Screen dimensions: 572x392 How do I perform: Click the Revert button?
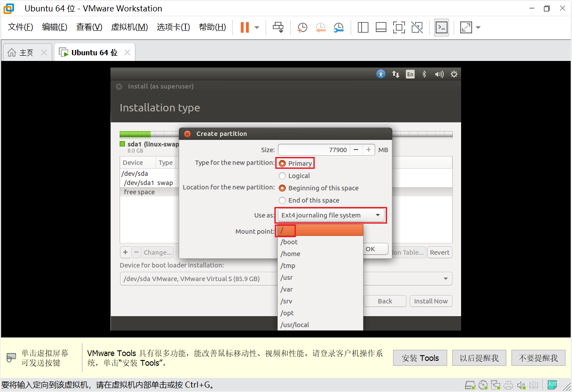440,253
